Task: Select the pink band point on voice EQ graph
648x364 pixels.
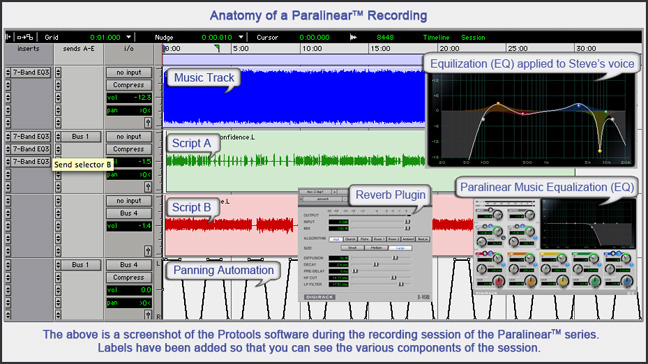Action: pyautogui.click(x=523, y=114)
